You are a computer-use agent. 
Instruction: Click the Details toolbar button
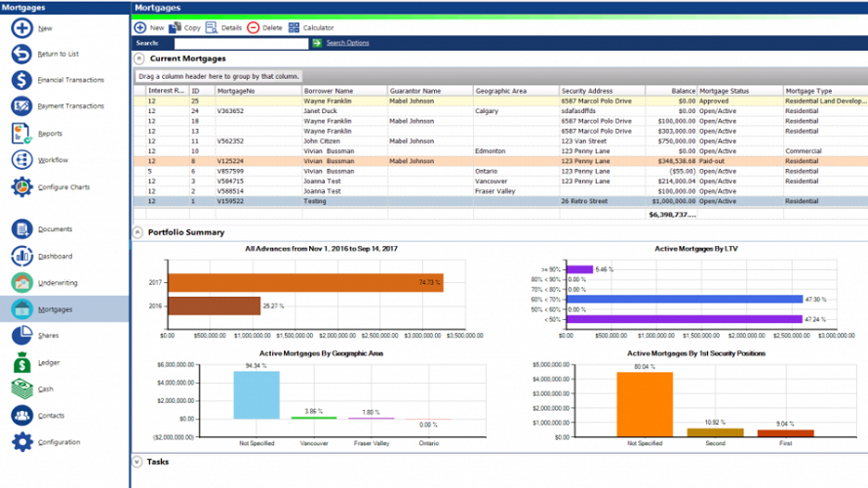tap(223, 27)
